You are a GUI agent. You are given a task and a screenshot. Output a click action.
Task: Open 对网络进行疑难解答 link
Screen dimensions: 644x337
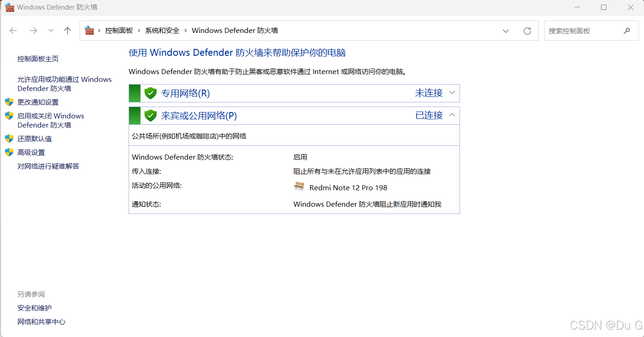(49, 166)
